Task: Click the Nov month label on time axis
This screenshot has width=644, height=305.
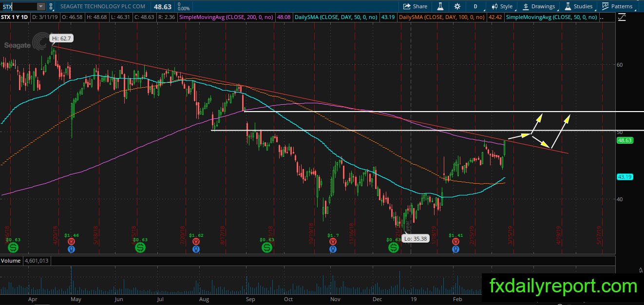Action: 334,299
